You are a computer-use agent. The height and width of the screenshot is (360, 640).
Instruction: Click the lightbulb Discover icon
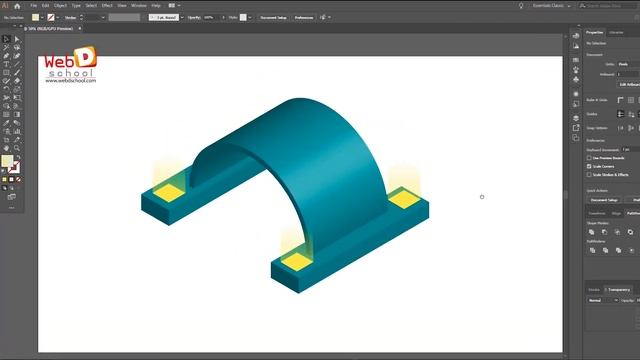521,6
